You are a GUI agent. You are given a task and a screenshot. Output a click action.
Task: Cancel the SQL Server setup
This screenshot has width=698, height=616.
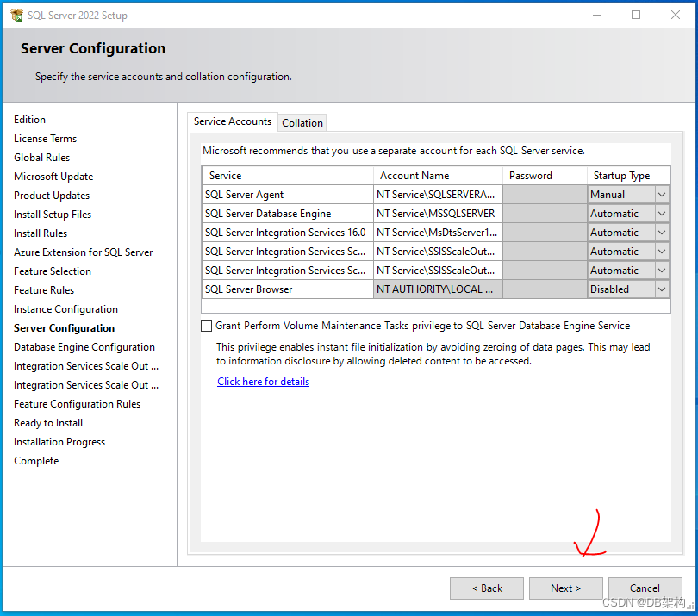pyautogui.click(x=645, y=588)
